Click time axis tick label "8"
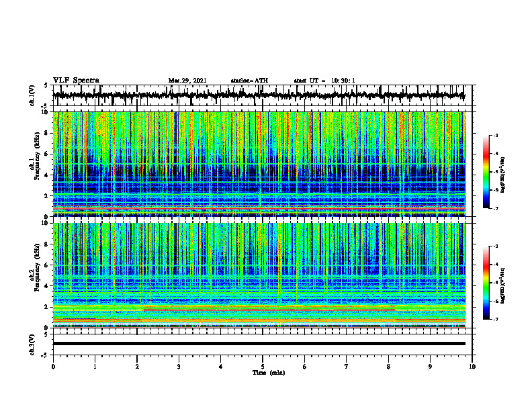The height and width of the screenshot is (411, 532). [x=388, y=367]
